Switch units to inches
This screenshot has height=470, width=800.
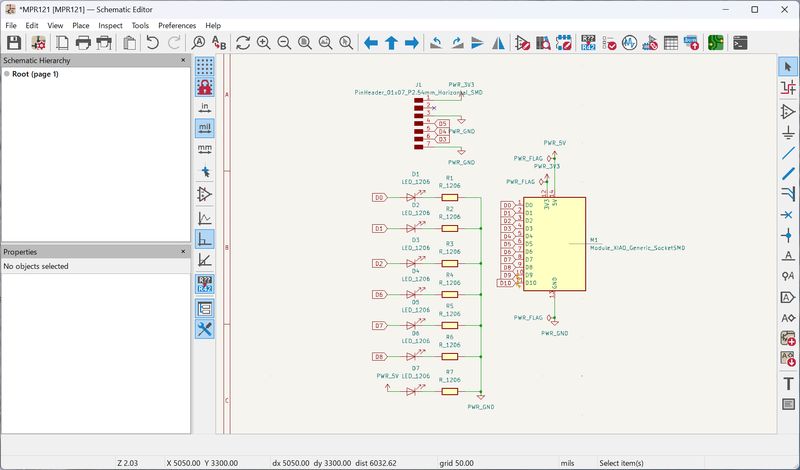205,107
